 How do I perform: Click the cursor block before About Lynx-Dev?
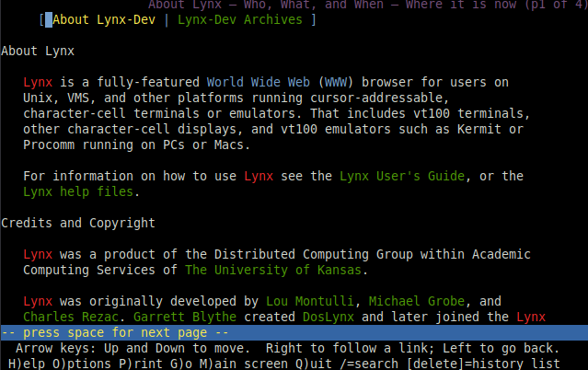[49, 20]
